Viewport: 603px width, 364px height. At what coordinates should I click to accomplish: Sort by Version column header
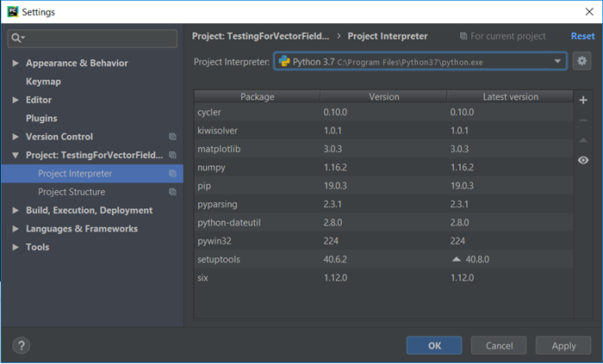point(384,96)
